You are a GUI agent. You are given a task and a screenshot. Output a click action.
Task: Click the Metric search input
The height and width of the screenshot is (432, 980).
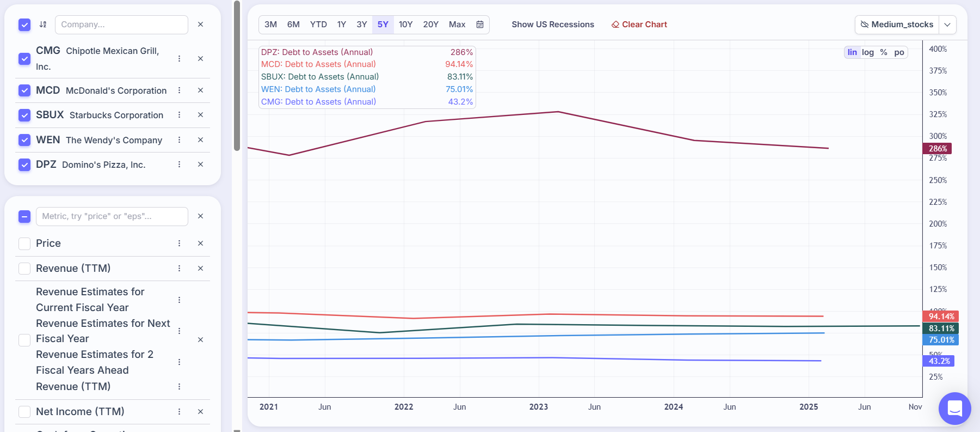112,216
